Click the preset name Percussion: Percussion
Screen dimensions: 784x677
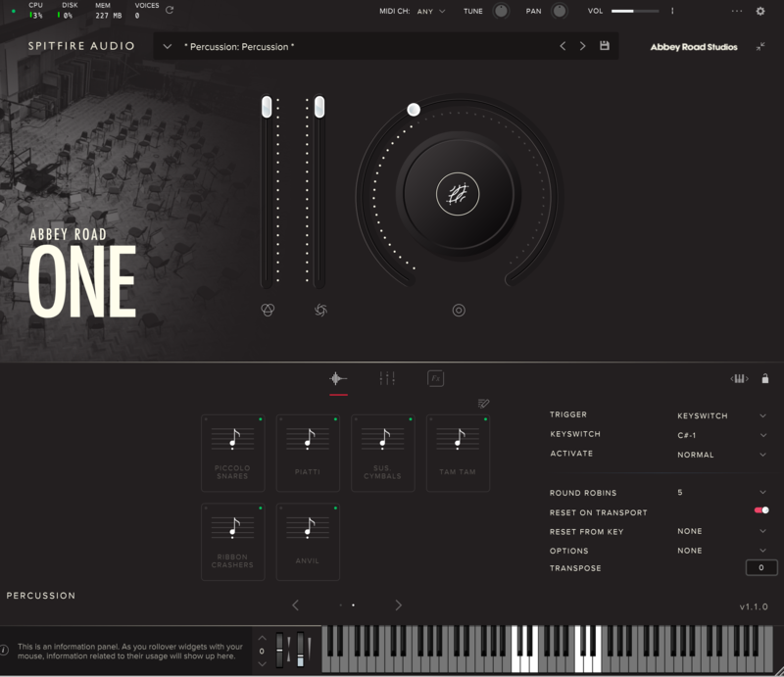239,46
